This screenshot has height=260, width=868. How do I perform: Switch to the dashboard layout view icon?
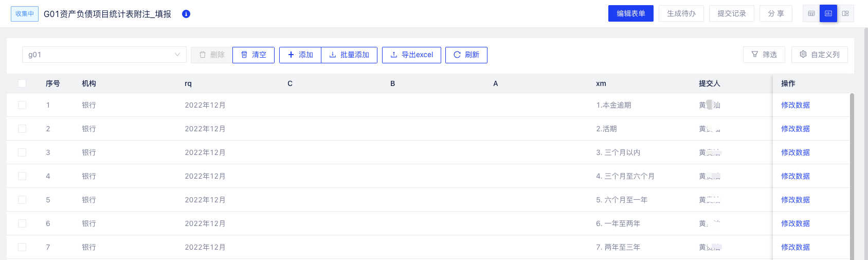[x=845, y=13]
